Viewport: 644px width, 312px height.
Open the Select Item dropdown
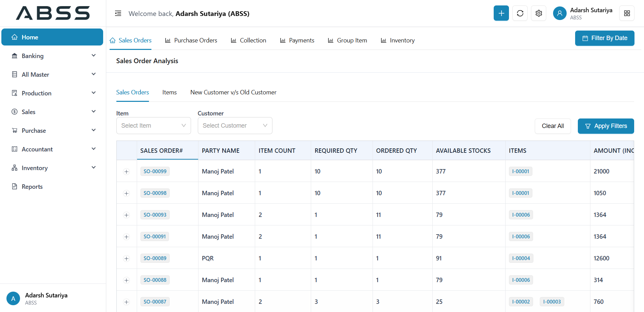153,126
